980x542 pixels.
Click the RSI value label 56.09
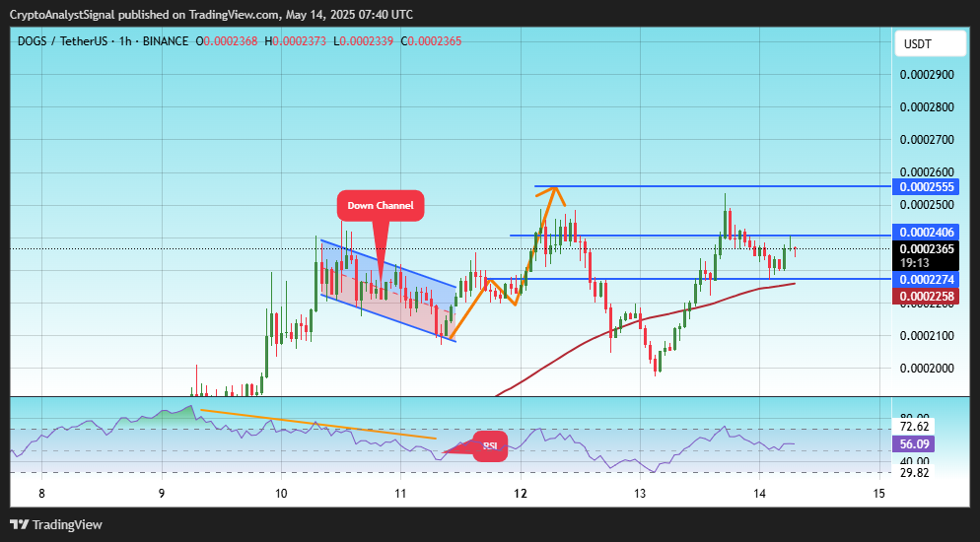click(x=914, y=444)
